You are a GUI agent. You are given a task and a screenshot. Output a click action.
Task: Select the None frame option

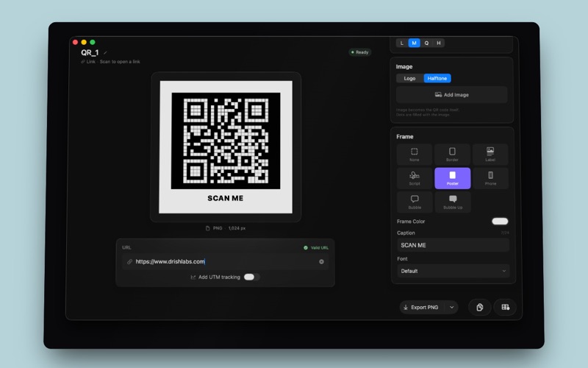(x=415, y=155)
